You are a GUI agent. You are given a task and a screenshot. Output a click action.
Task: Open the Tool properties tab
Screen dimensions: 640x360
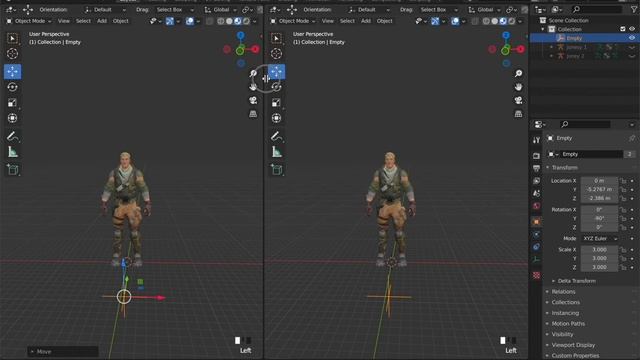pos(536,140)
